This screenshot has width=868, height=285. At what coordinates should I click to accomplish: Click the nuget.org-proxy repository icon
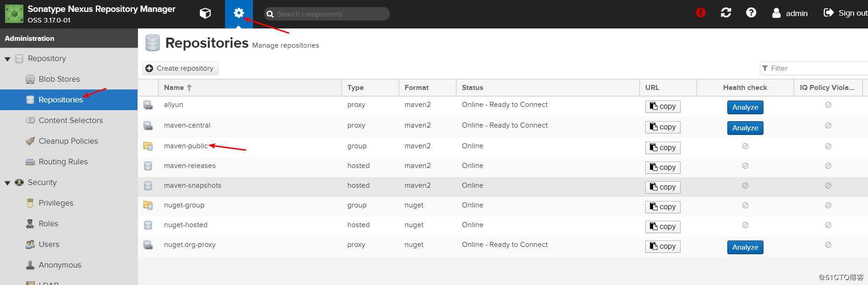148,245
